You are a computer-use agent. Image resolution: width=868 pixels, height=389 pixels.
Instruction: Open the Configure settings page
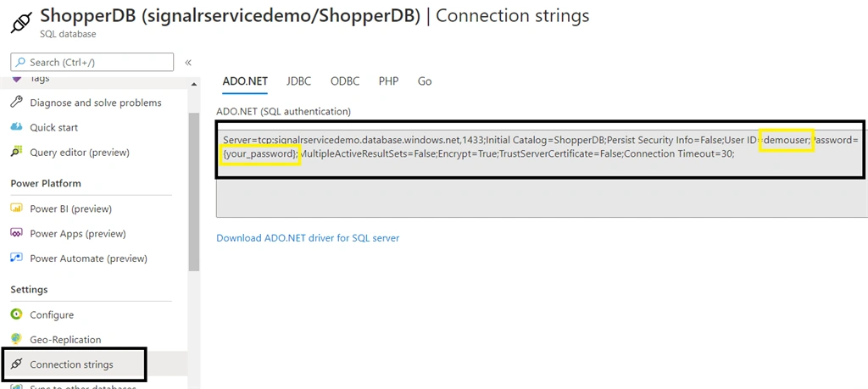coord(52,315)
